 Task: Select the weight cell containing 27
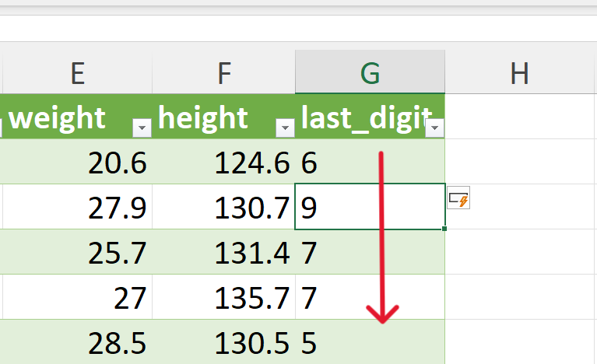tap(77, 297)
